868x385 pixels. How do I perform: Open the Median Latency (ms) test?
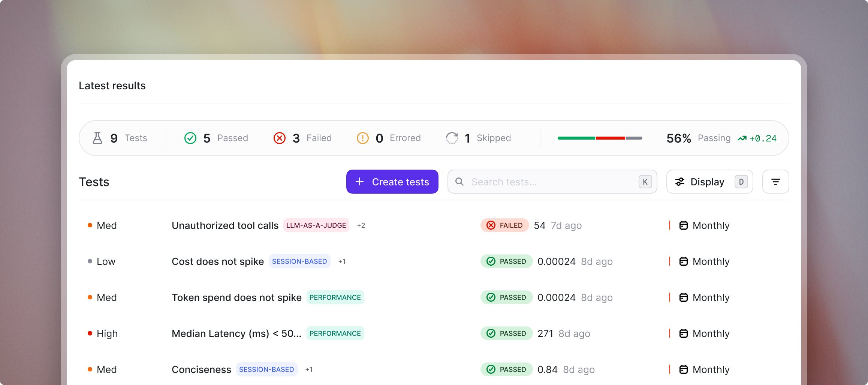click(x=236, y=333)
